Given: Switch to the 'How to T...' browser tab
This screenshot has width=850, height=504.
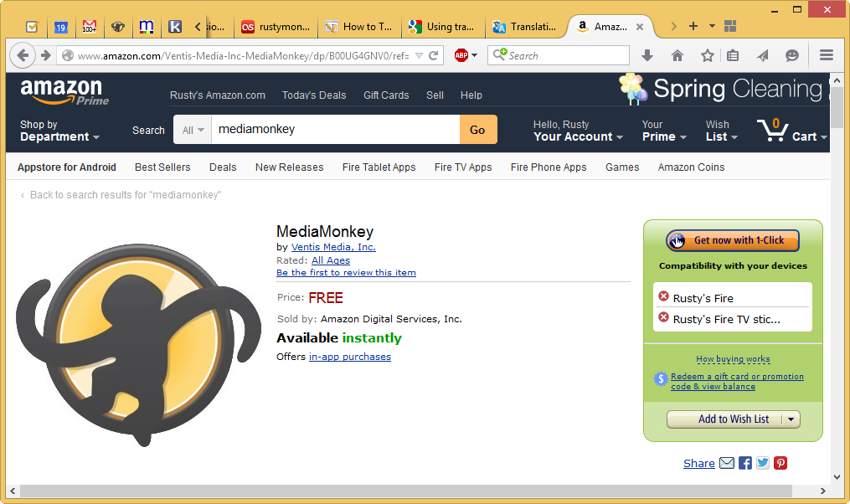Looking at the screenshot, I should [360, 26].
